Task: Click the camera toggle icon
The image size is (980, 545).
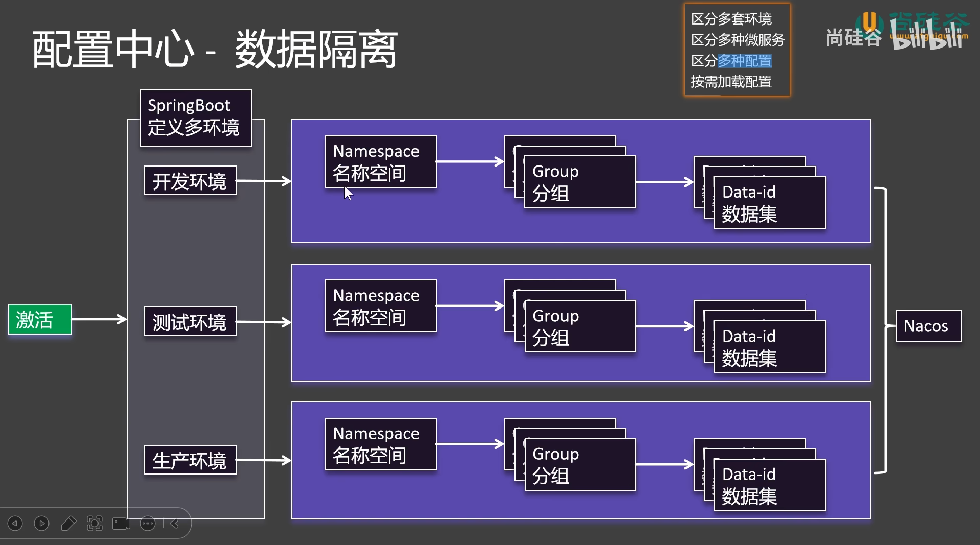Action: click(x=121, y=524)
